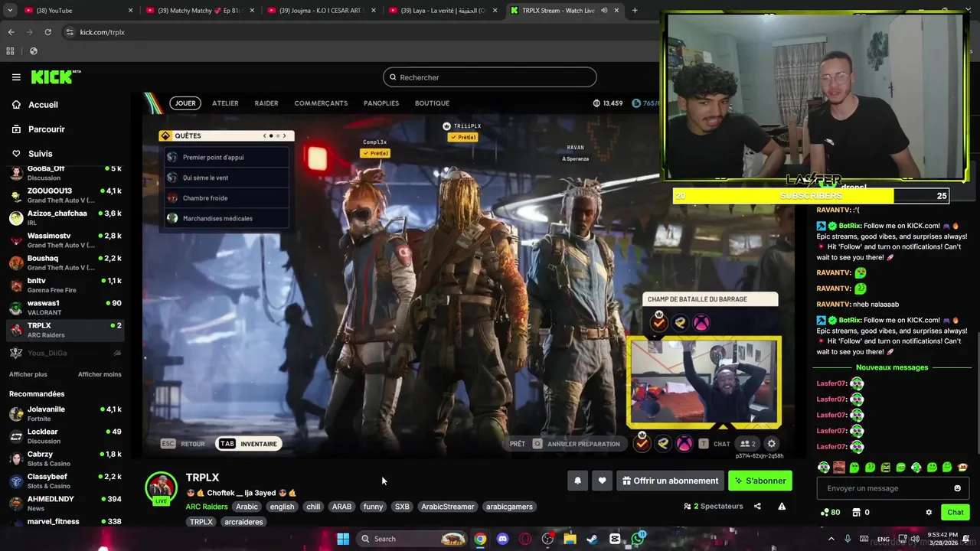Click Offrir un abonnement button
Screen dimensions: 980x551
tap(670, 481)
